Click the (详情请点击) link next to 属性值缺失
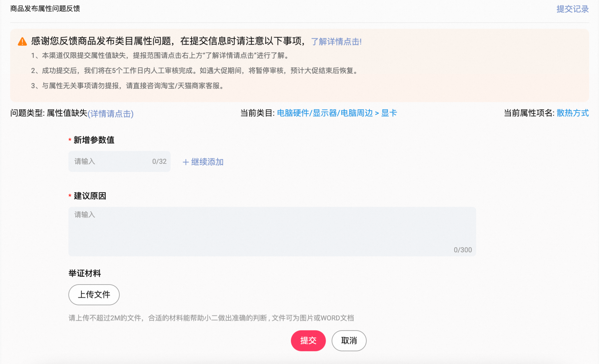This screenshot has height=364, width=599. click(x=111, y=113)
